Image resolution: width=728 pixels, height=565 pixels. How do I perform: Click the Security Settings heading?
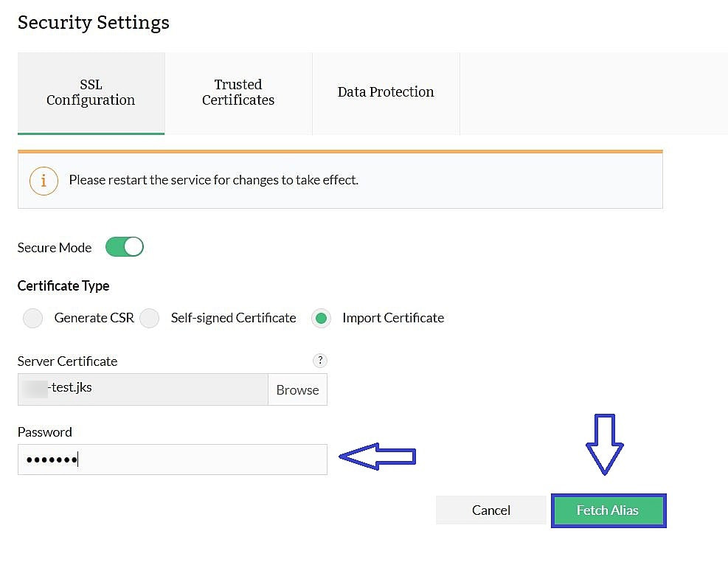tap(94, 23)
